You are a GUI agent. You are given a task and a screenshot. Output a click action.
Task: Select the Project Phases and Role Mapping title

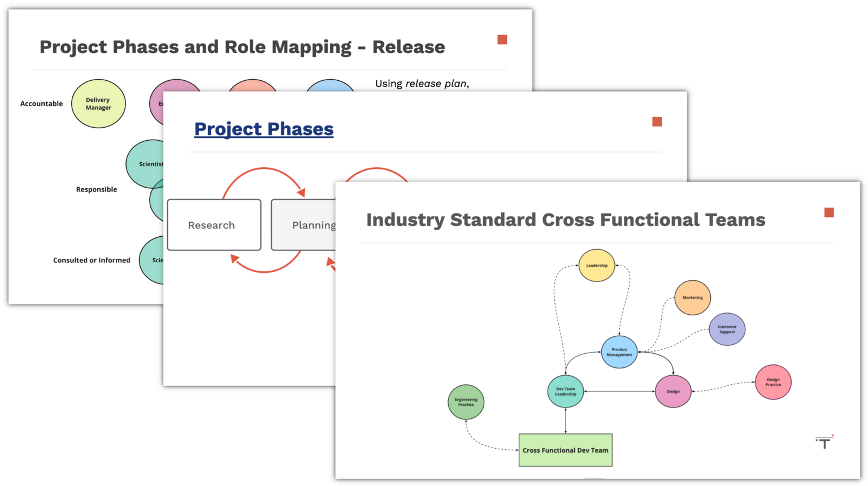(242, 47)
